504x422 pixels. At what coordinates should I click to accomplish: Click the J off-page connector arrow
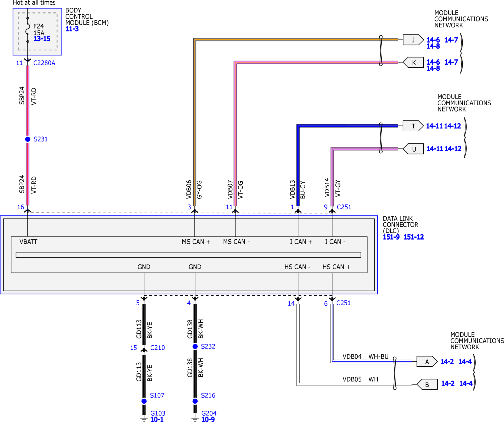[x=413, y=40]
